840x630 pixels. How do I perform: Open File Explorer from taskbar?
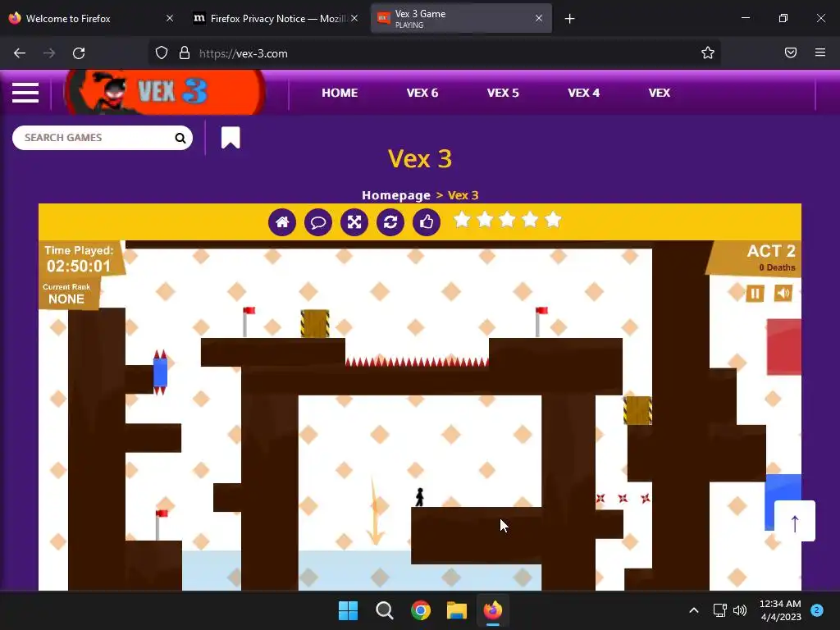[x=457, y=610]
